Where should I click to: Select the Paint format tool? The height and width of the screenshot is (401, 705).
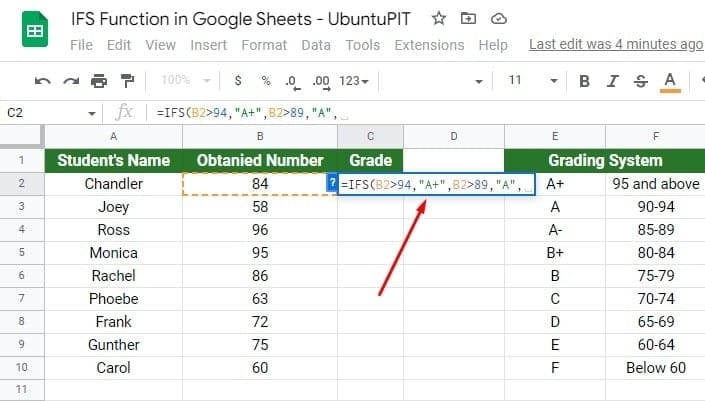pyautogui.click(x=126, y=81)
